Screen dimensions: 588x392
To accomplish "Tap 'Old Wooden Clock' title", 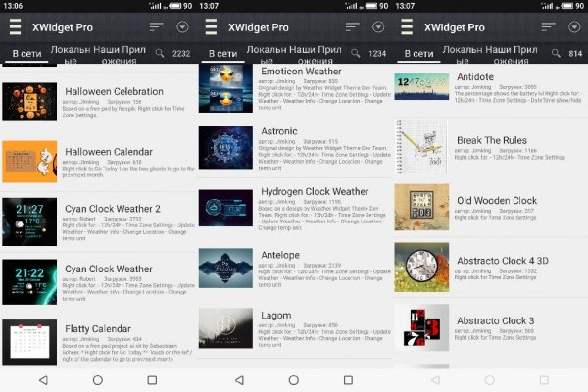I will point(497,201).
